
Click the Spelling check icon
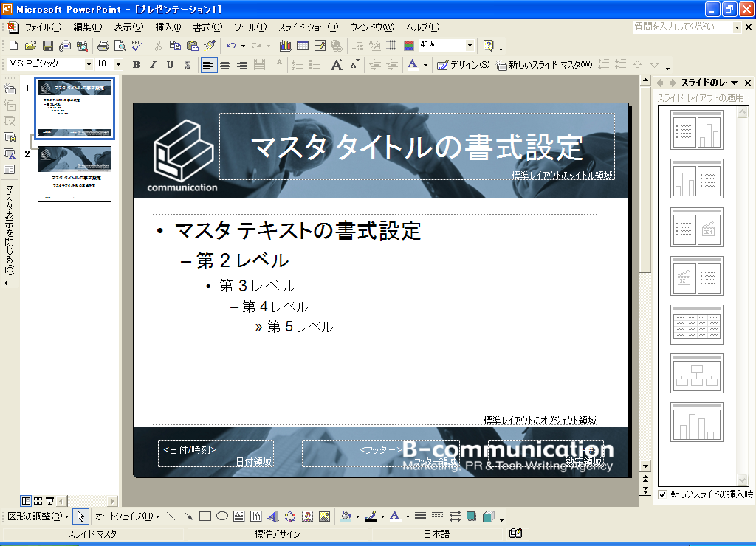point(137,46)
